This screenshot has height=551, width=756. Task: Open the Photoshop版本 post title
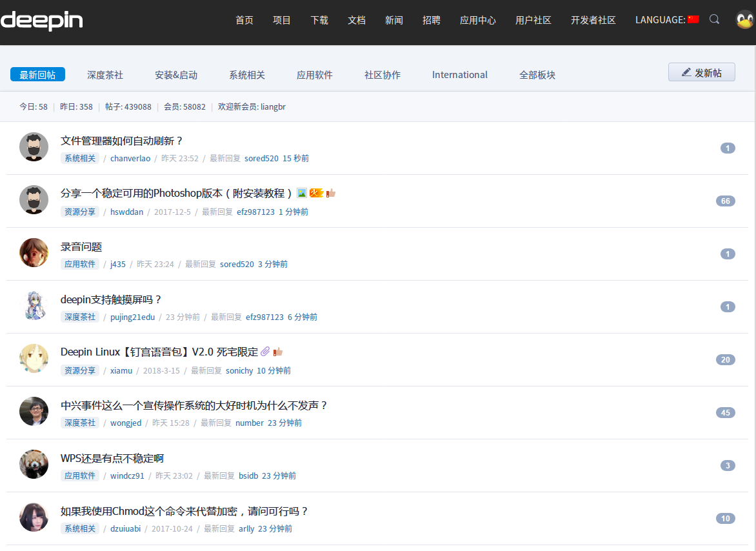point(177,194)
